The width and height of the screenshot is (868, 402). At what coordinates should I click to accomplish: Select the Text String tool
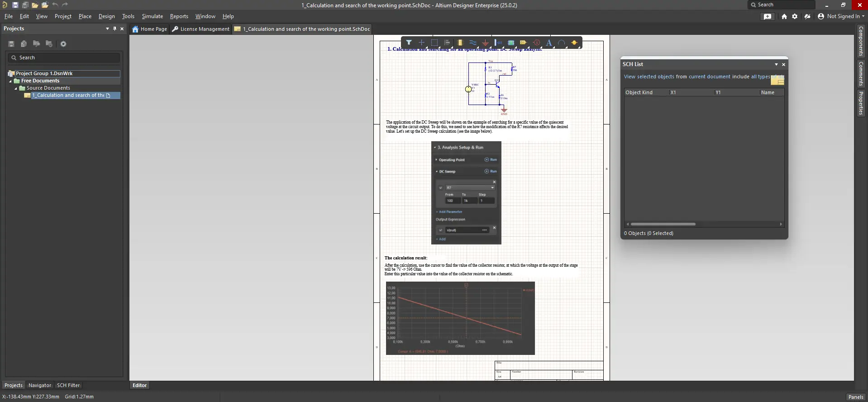pyautogui.click(x=549, y=43)
